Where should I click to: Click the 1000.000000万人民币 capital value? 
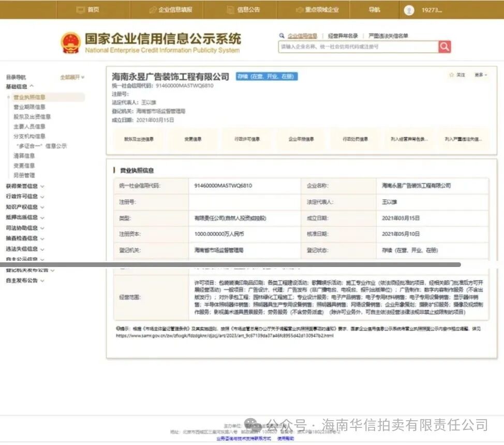[219, 234]
